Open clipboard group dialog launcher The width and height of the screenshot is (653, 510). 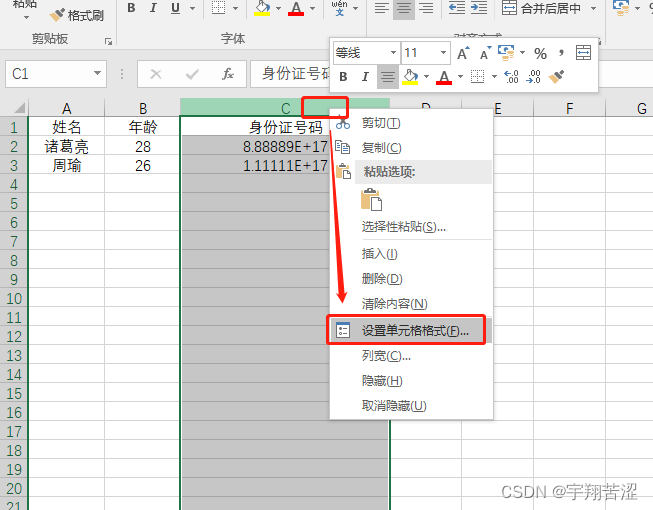click(108, 41)
